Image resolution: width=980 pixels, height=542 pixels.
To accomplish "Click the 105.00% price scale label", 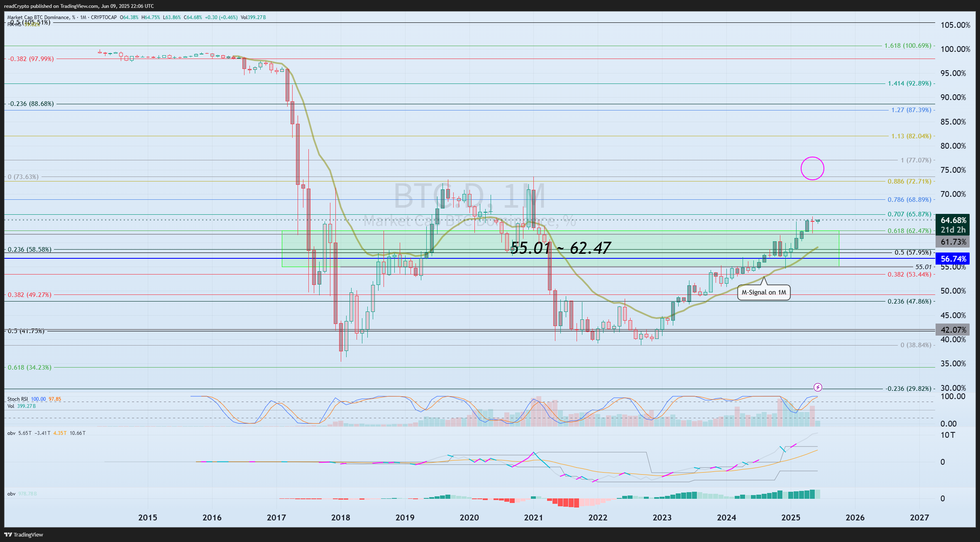I will [x=956, y=25].
